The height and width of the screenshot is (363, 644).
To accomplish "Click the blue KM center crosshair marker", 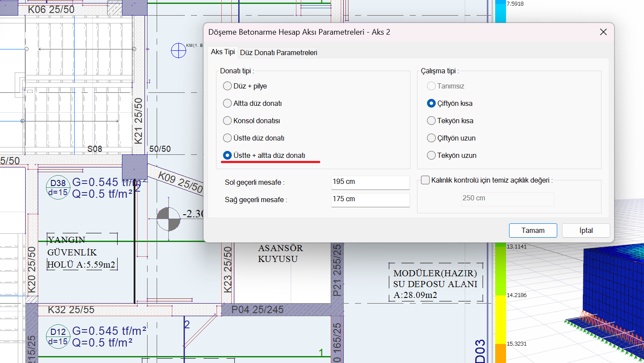I will coord(178,51).
